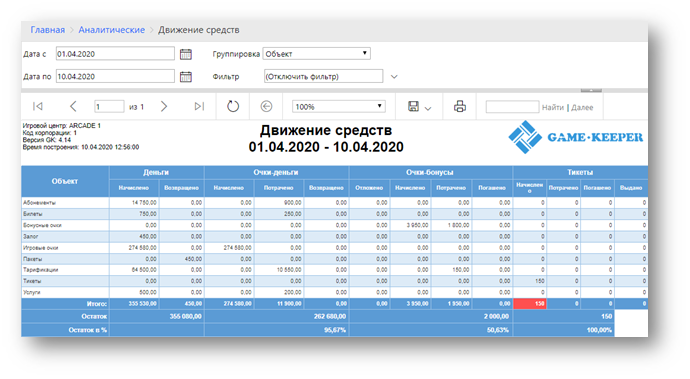This screenshot has height=379, width=690.
Task: Click the balance value 355 080,00
Action: tap(186, 316)
